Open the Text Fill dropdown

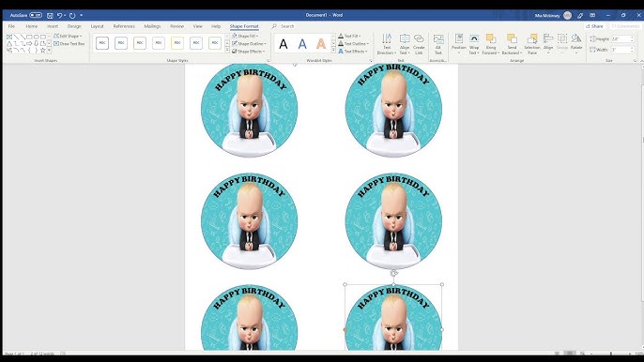349,37
